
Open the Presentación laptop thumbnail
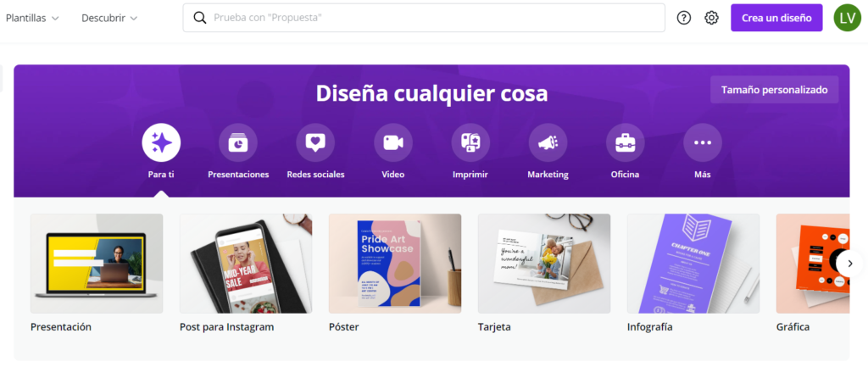tap(97, 264)
